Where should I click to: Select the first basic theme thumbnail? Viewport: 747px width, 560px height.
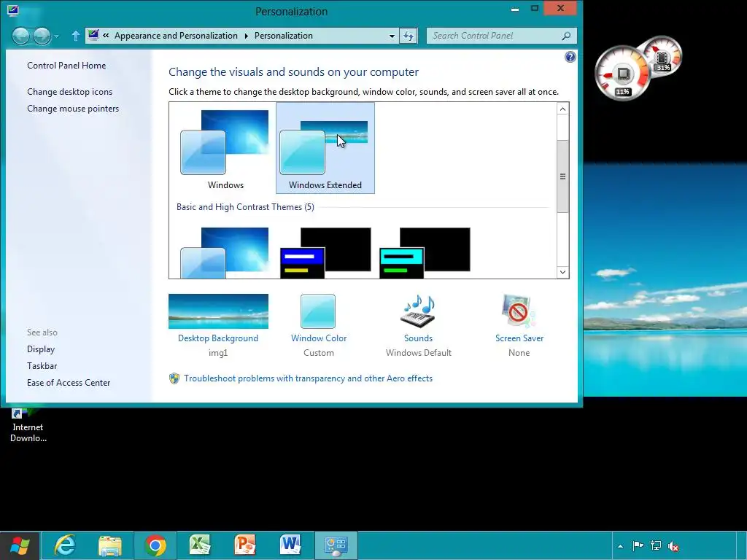coord(225,252)
